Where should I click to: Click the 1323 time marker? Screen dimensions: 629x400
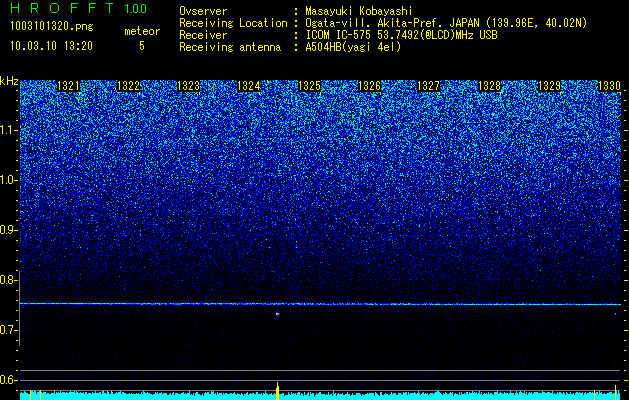(189, 86)
